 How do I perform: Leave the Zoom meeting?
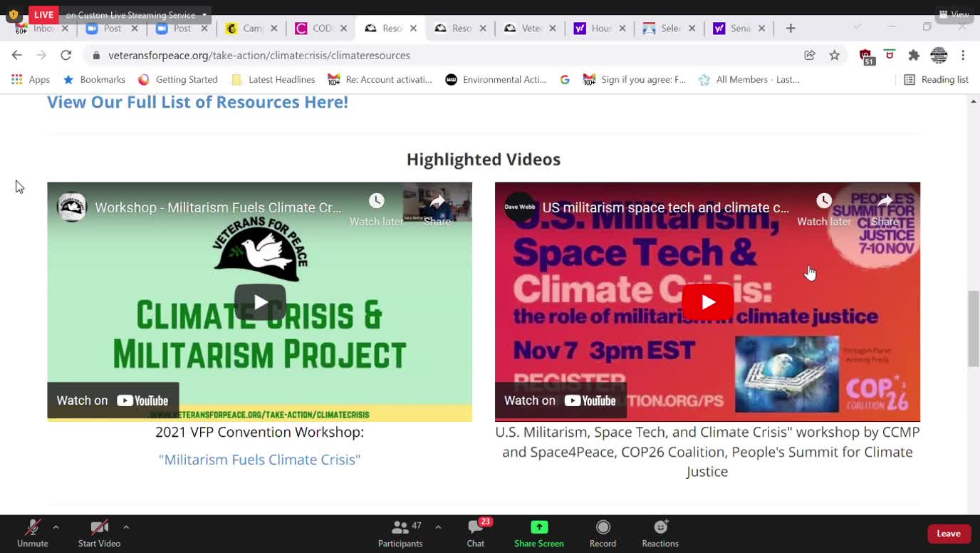click(949, 533)
